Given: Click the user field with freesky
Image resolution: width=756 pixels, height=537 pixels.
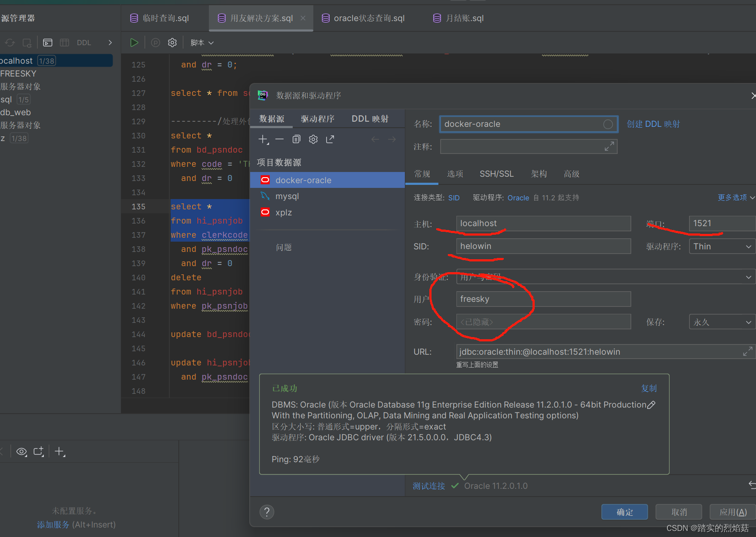Looking at the screenshot, I should pyautogui.click(x=543, y=299).
